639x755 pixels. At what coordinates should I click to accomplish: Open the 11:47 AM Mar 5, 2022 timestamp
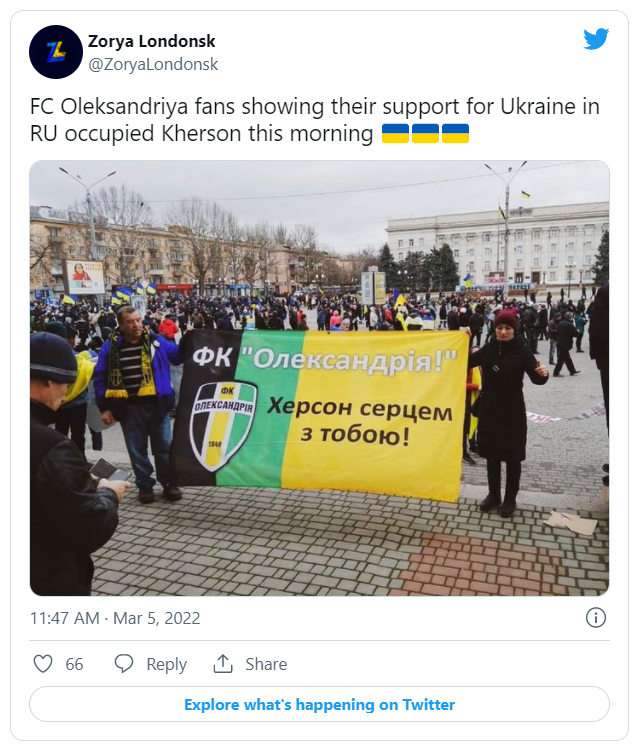115,618
